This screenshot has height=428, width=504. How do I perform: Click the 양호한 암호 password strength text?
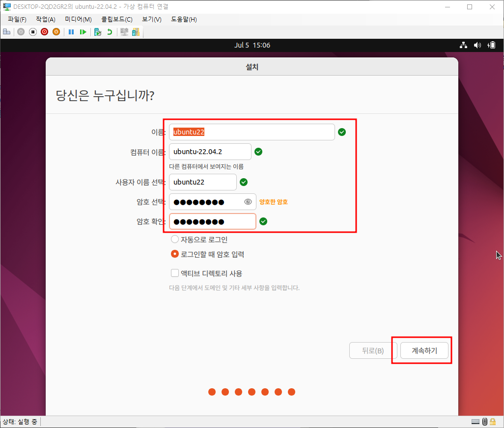pyautogui.click(x=274, y=202)
